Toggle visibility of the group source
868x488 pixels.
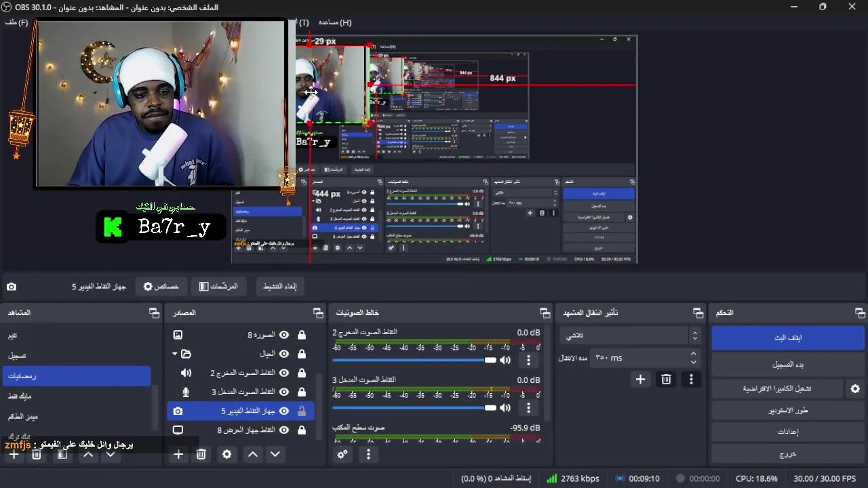(284, 354)
